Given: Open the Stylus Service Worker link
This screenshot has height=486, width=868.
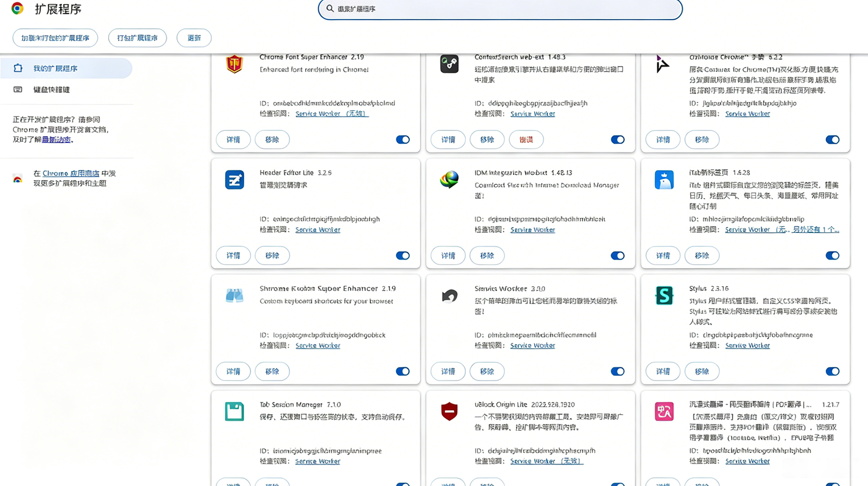Looking at the screenshot, I should tap(748, 345).
